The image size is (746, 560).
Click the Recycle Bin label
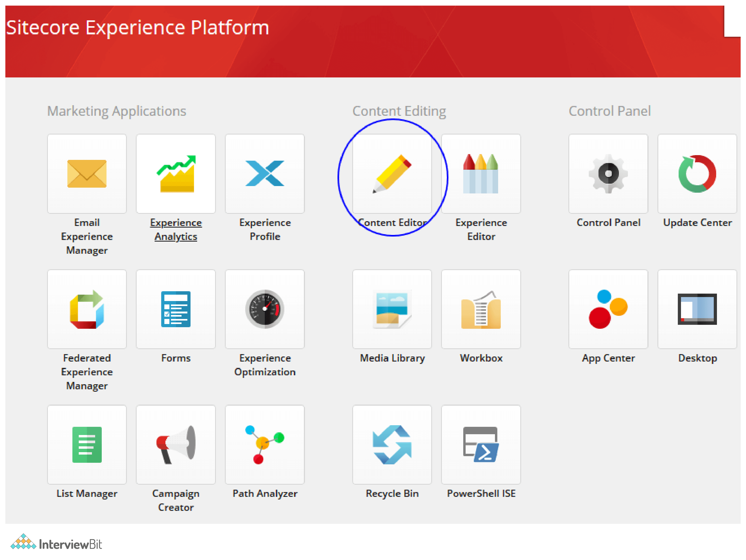click(392, 494)
